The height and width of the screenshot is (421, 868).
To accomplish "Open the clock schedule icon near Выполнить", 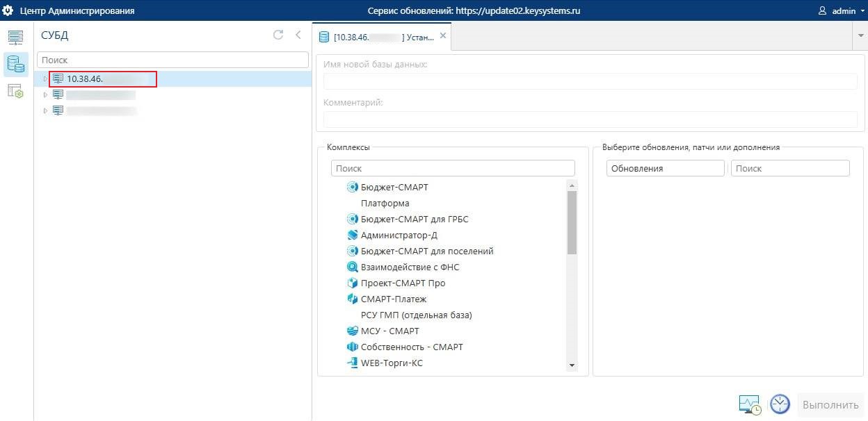I will coord(780,404).
